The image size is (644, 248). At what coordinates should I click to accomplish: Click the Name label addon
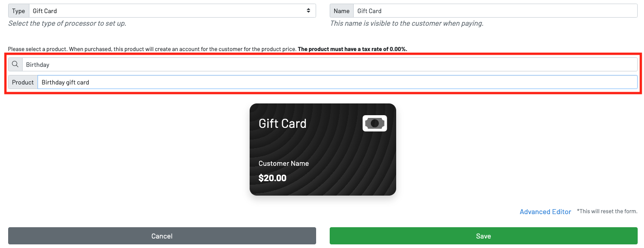tap(341, 11)
